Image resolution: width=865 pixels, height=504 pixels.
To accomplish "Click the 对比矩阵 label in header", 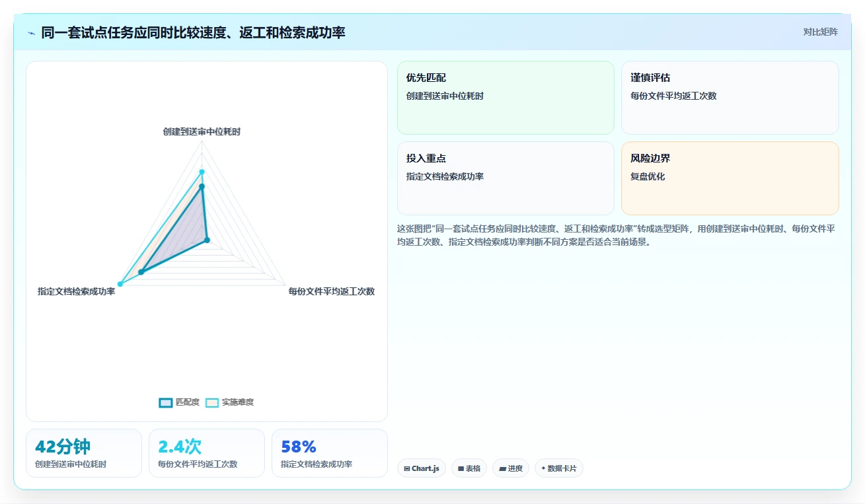I will [x=820, y=32].
